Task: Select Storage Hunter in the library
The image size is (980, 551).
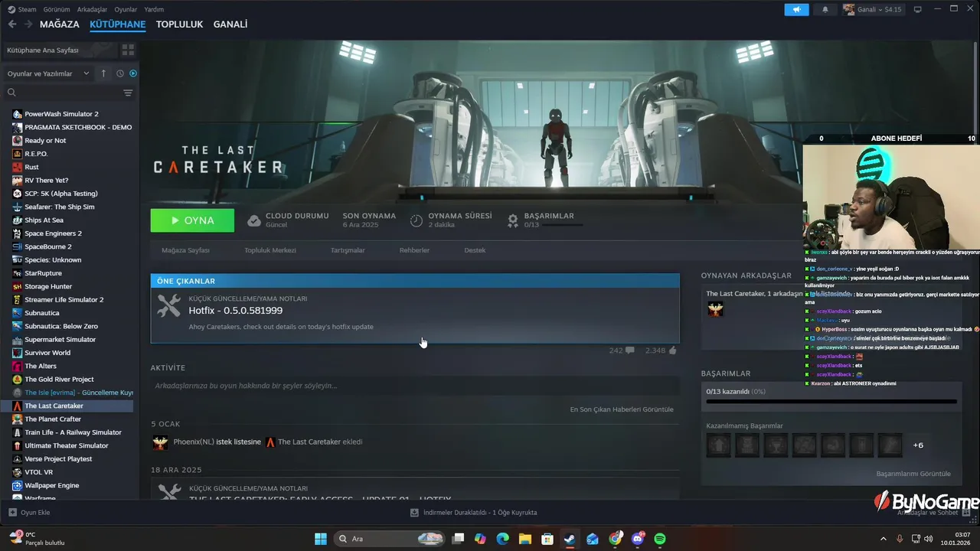Action: pos(48,286)
